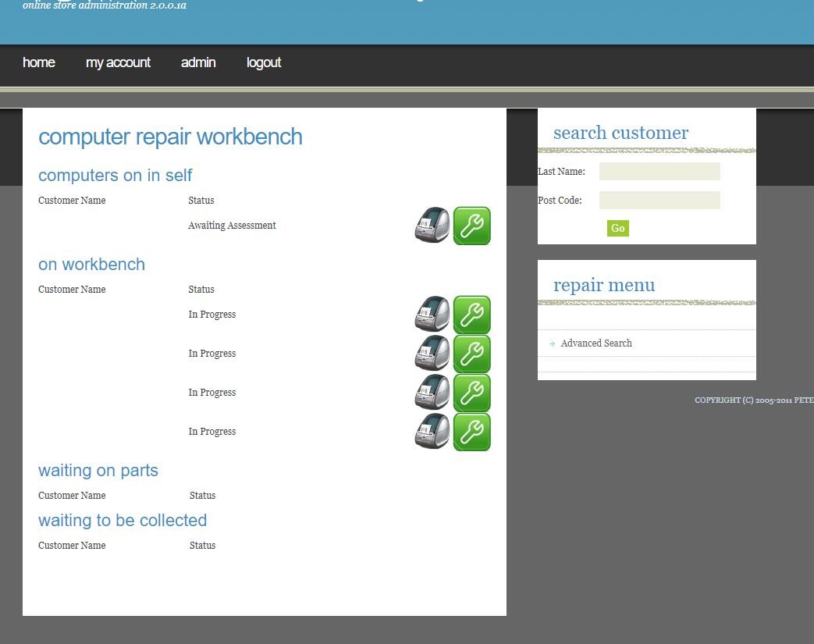Click the Awaiting Assessment status text
The width and height of the screenshot is (814, 644).
pos(232,226)
